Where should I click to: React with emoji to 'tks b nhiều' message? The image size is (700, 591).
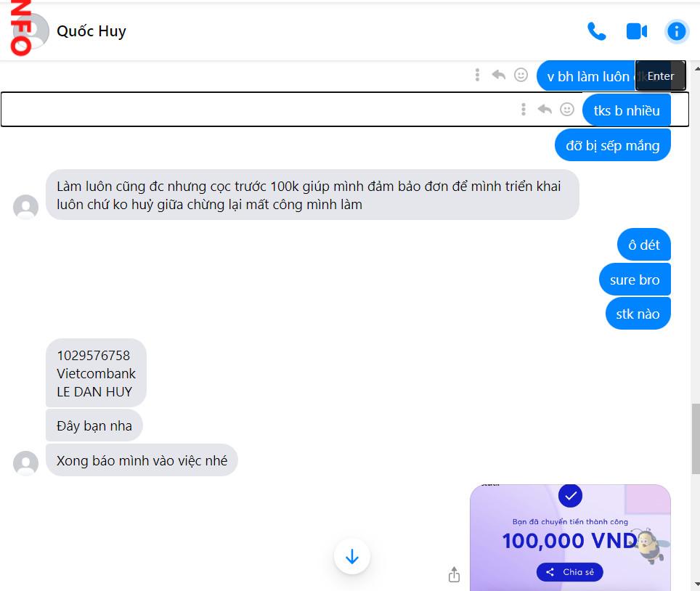coord(567,110)
